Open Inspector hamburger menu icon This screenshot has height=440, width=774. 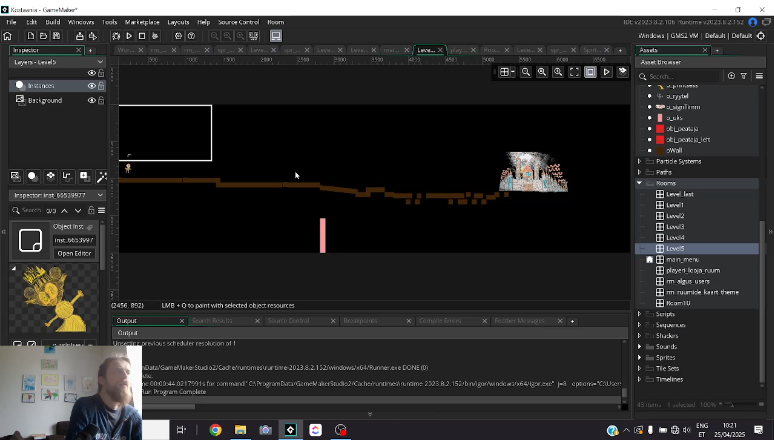tap(102, 210)
